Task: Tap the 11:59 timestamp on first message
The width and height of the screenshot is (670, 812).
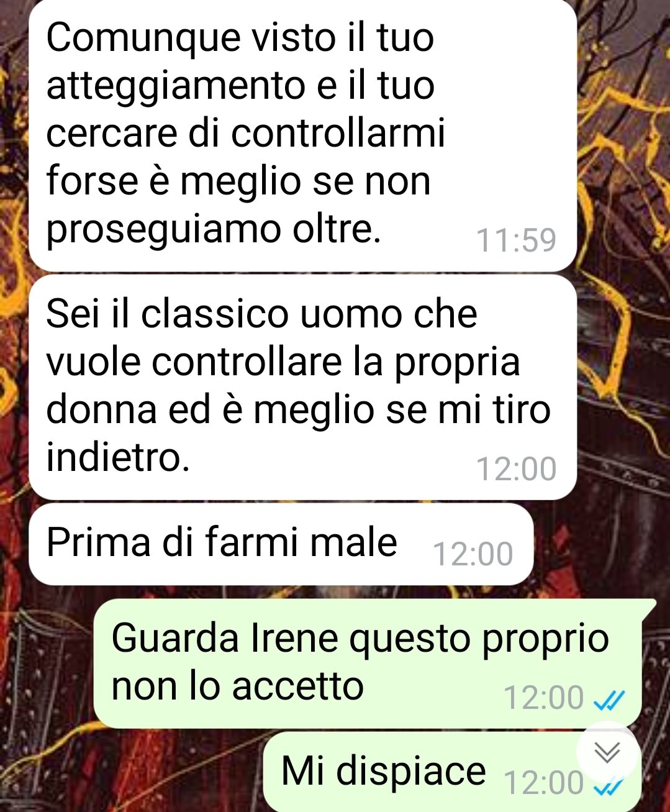Action: 516,240
